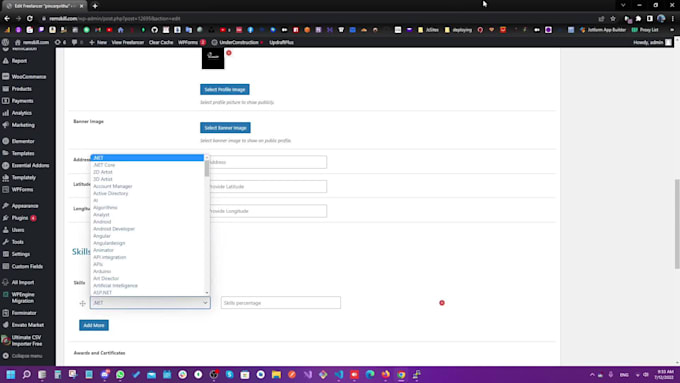This screenshot has width=680, height=383.
Task: Choose Android Developer from skills list
Action: coord(114,229)
